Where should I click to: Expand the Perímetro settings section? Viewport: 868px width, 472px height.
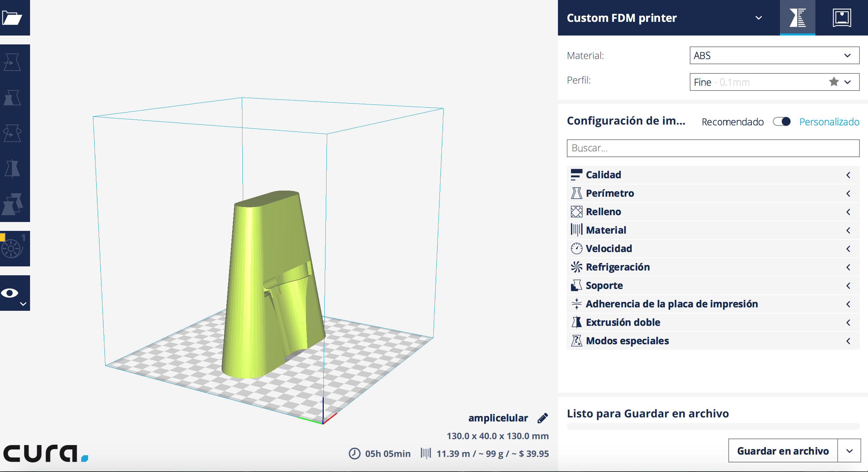click(x=713, y=193)
